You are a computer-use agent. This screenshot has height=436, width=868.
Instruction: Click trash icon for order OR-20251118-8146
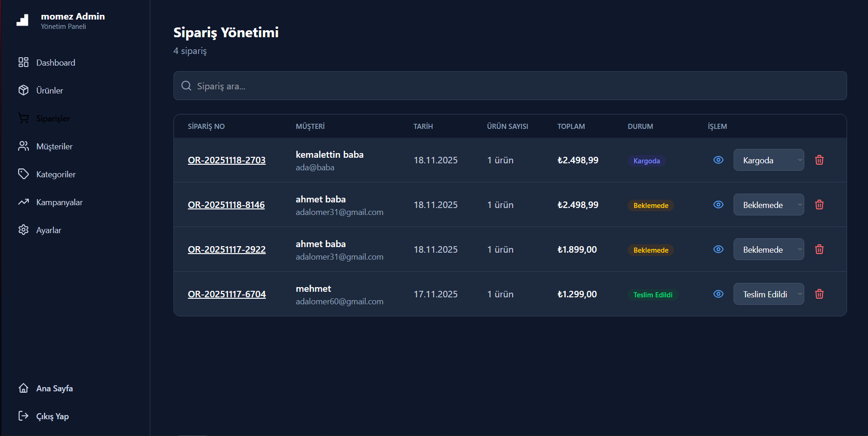[x=819, y=205]
